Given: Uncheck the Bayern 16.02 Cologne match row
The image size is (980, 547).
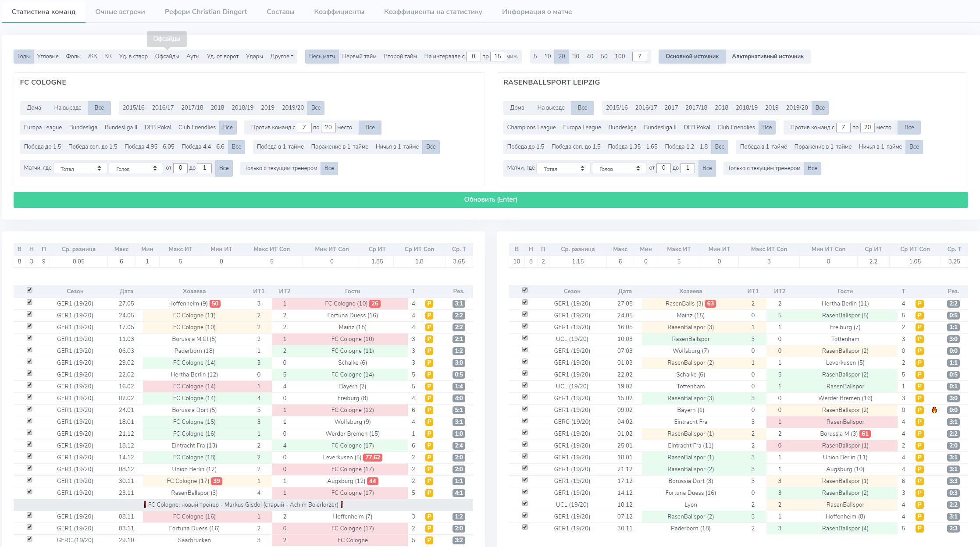Looking at the screenshot, I should [x=29, y=385].
